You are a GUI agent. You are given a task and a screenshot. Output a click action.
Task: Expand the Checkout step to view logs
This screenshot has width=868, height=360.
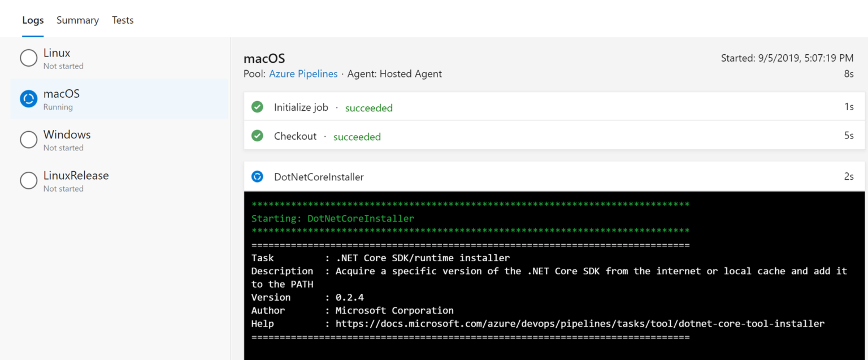[295, 135]
